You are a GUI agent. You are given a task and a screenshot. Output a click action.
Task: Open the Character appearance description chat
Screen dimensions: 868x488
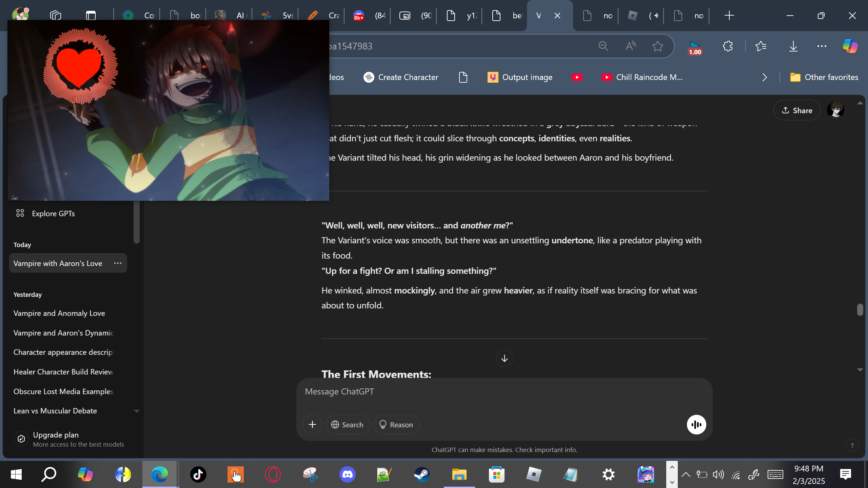[x=63, y=352]
